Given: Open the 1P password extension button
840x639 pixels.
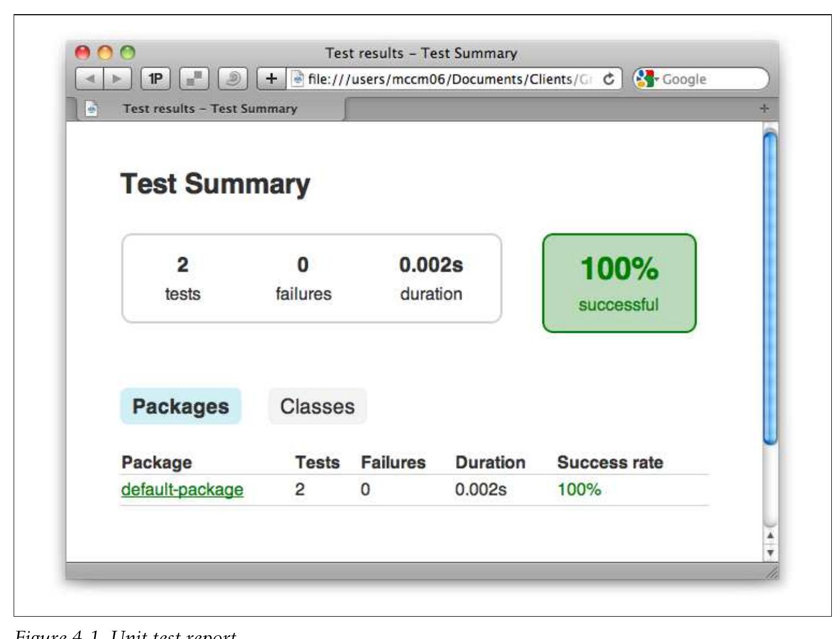Looking at the screenshot, I should [x=155, y=79].
